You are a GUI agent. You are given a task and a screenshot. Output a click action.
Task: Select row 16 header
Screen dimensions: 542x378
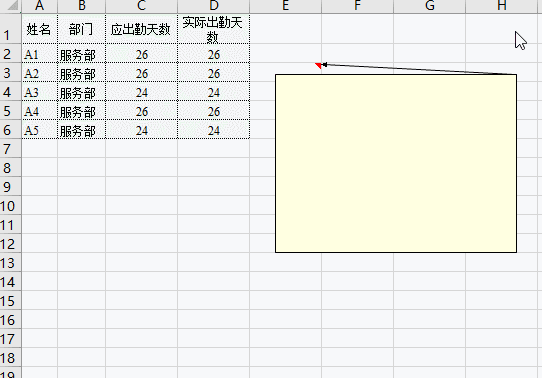pos(10,319)
